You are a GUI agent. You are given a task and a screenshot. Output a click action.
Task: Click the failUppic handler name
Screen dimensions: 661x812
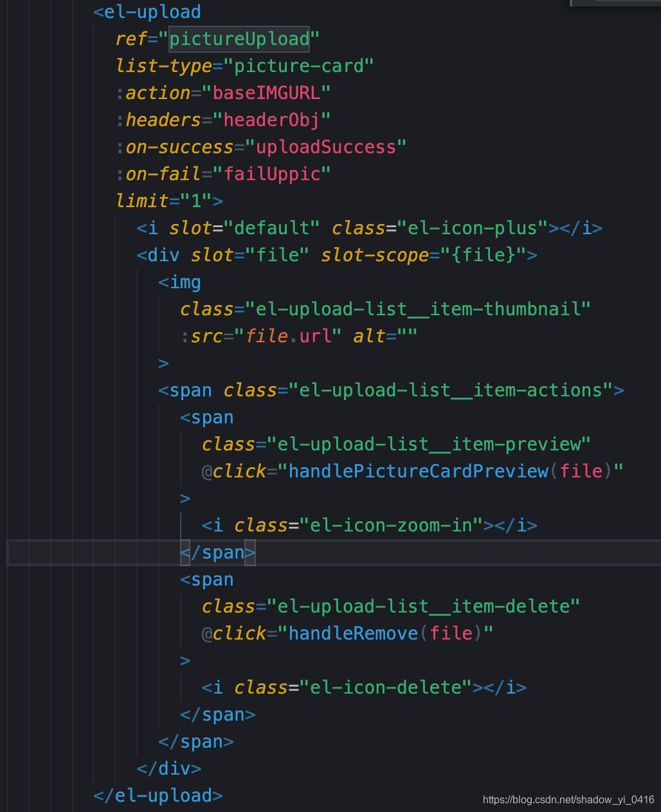click(271, 174)
